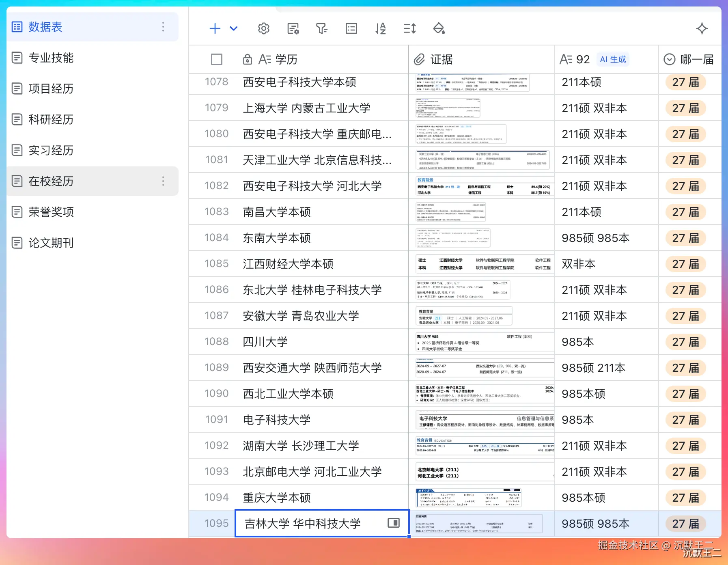Click 985硕 211本 cell in row 1089
The height and width of the screenshot is (565, 728).
[607, 368]
